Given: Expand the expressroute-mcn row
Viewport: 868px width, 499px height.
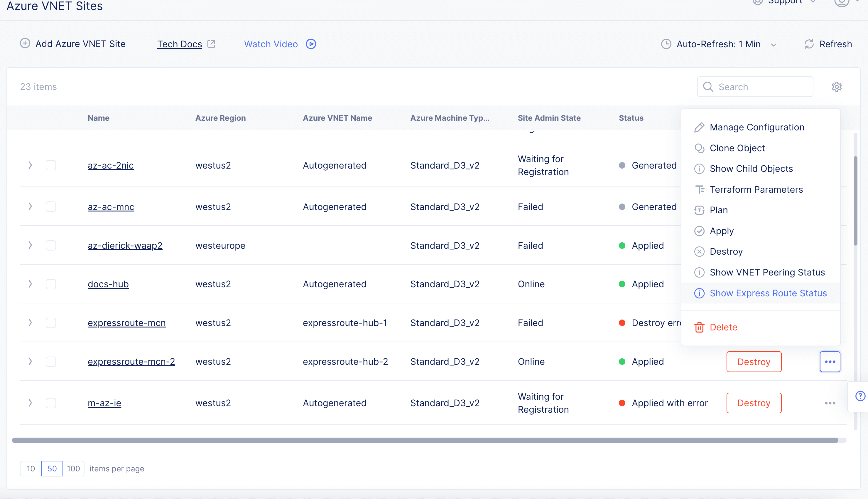Looking at the screenshot, I should pyautogui.click(x=30, y=323).
